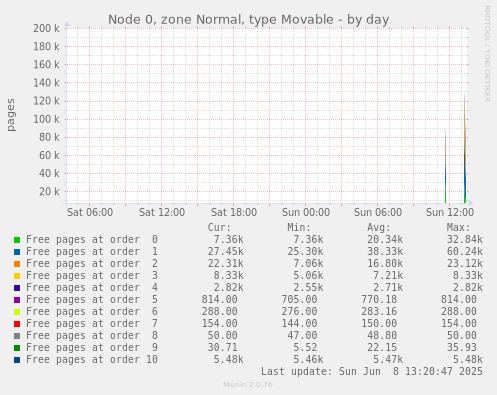
Task: Click the 'Sat 12:00' time label
Action: click(x=162, y=212)
